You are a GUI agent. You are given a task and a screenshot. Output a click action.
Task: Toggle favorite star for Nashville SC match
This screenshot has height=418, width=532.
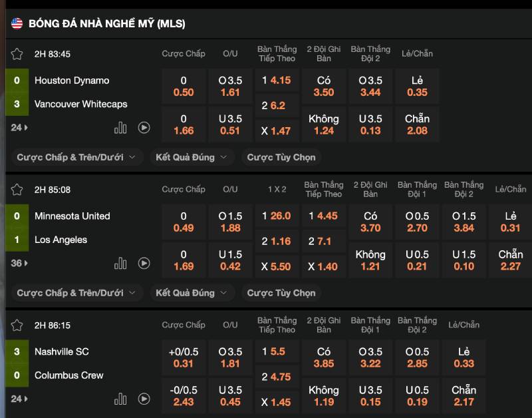pyautogui.click(x=17, y=325)
